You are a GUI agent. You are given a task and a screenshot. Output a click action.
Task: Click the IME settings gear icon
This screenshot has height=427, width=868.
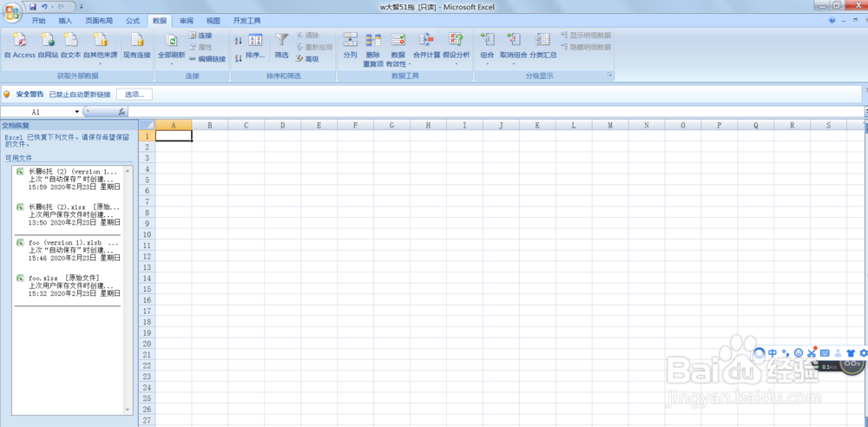coord(863,352)
